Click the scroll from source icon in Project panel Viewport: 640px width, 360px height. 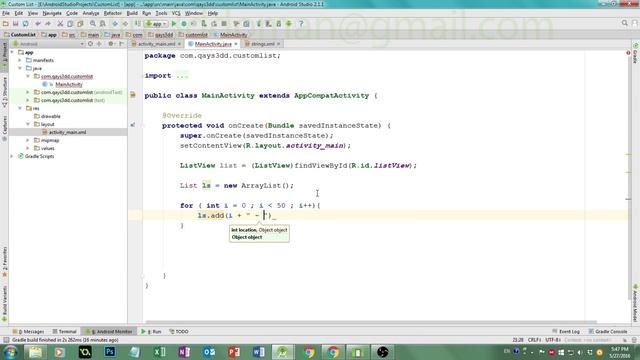pyautogui.click(x=90, y=44)
